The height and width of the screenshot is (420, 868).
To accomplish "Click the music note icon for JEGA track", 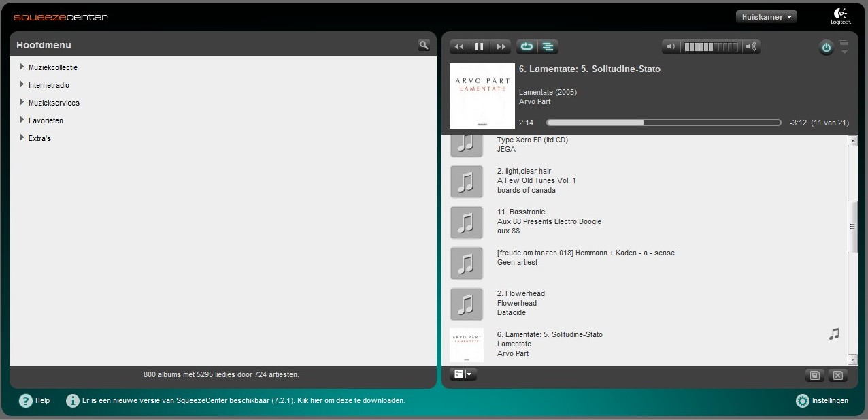I will [467, 144].
